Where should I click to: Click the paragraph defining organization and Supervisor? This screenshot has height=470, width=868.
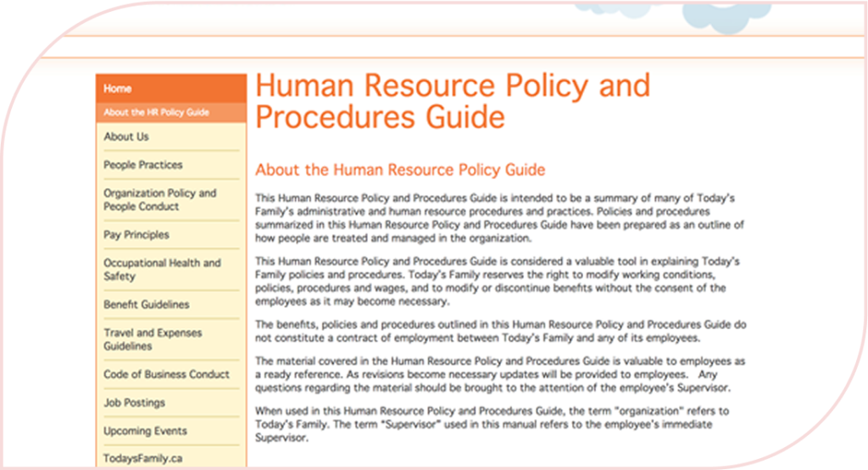[492, 424]
